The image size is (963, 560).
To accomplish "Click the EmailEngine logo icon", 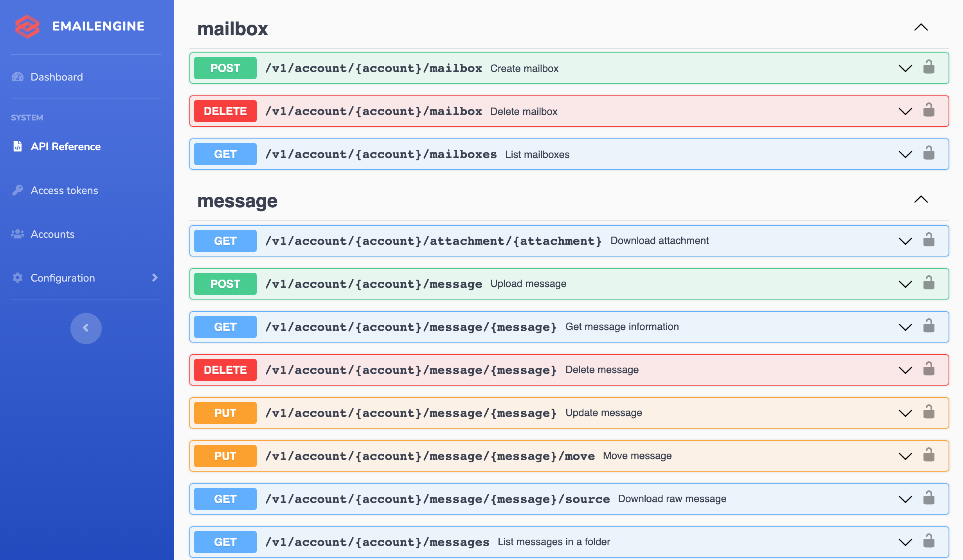I will [27, 26].
